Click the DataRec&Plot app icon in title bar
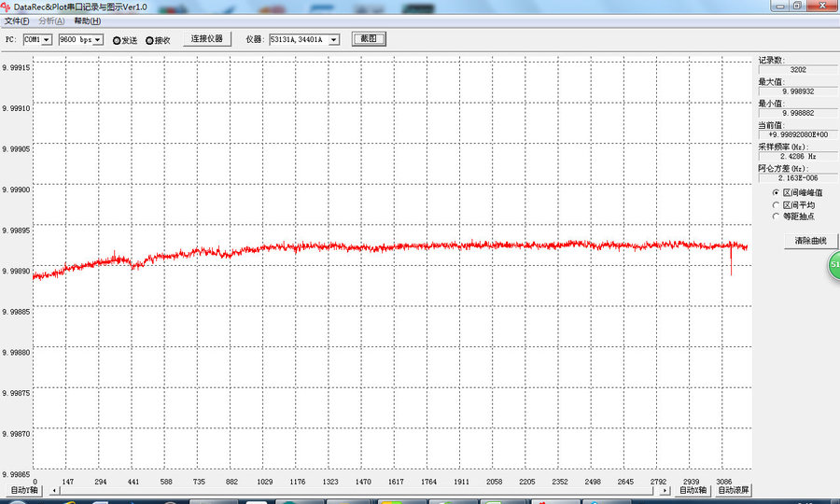 7,6
